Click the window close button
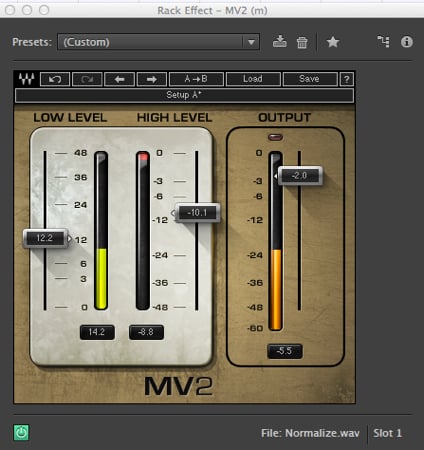The image size is (424, 450). tap(10, 10)
